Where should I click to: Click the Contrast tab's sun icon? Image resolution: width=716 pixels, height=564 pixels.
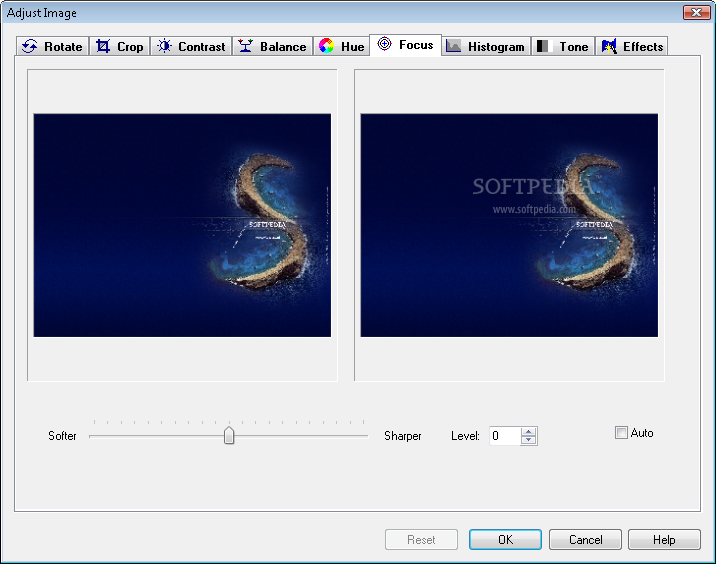[x=164, y=46]
